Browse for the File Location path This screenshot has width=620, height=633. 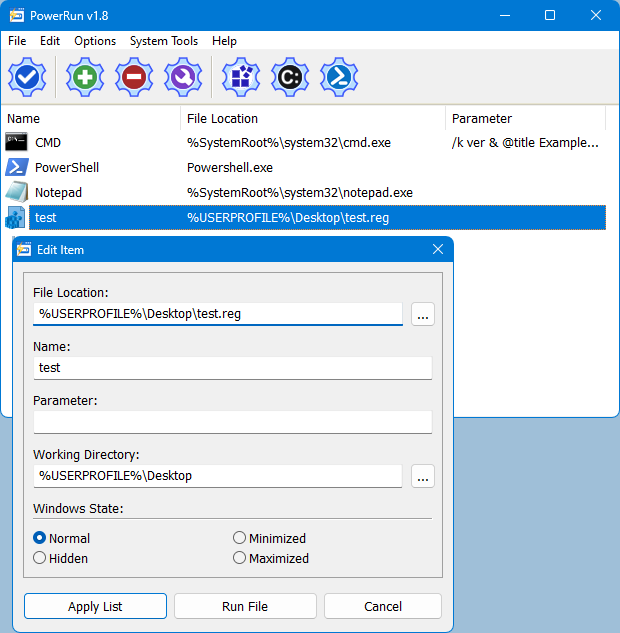(x=423, y=314)
